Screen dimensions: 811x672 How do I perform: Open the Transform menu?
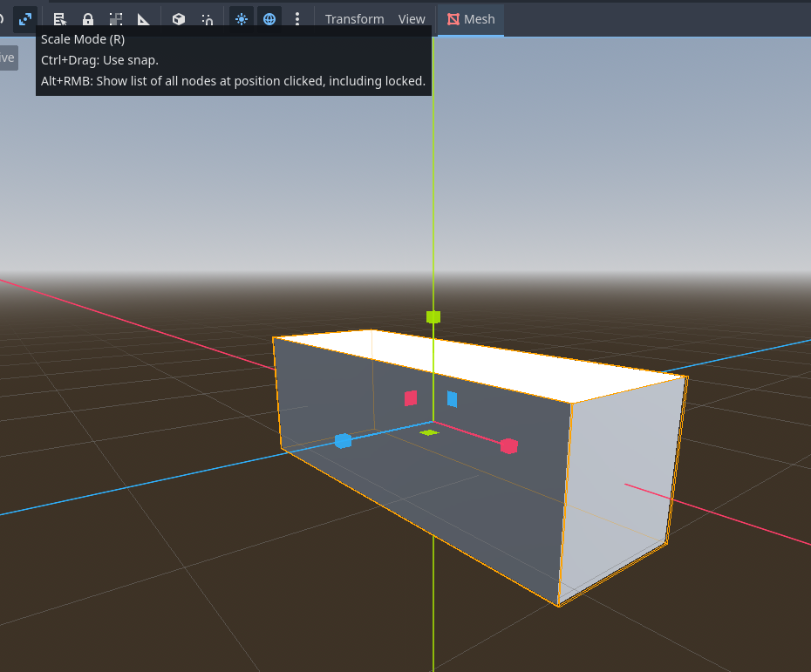(354, 19)
